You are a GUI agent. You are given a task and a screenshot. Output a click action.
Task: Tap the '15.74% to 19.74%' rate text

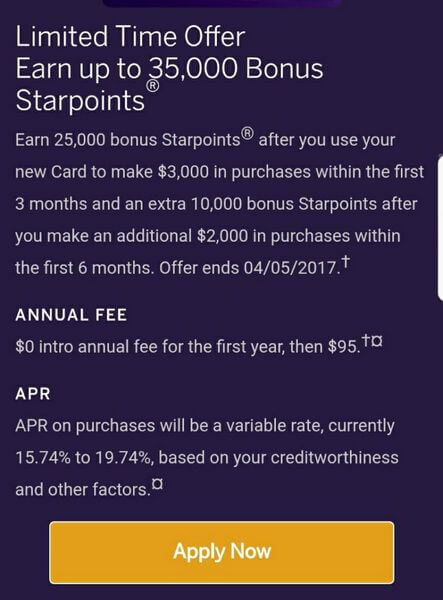click(83, 458)
